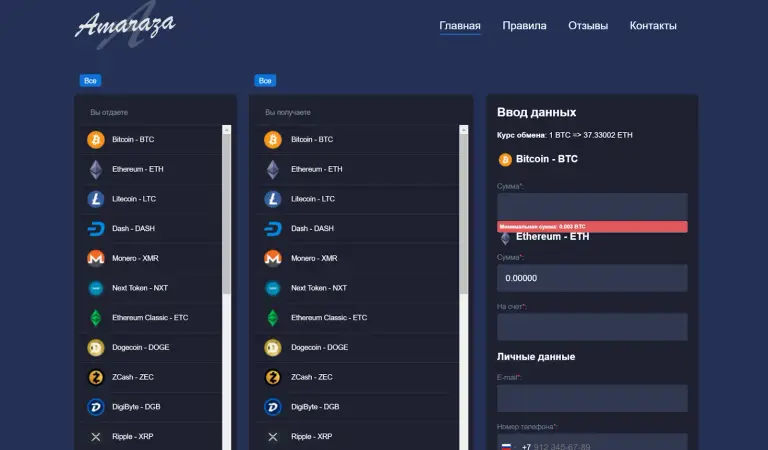Screen dimensions: 768x450
Task: Click the Litecoin icon in the 'Вы отдаете' list
Action: [96, 199]
